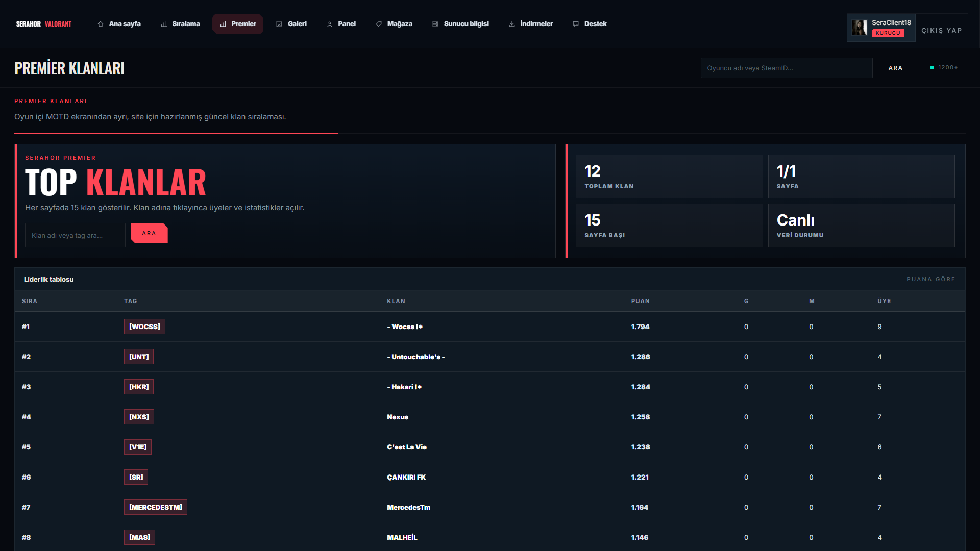Click the ARA button next to player search
Viewport: 980px width, 551px height.
point(895,68)
